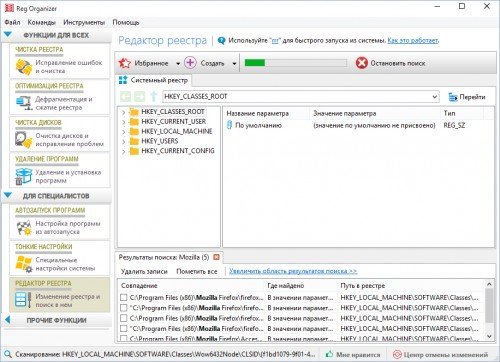This screenshot has height=362, width=500.
Task: Open the Файл menu
Action: click(x=13, y=22)
